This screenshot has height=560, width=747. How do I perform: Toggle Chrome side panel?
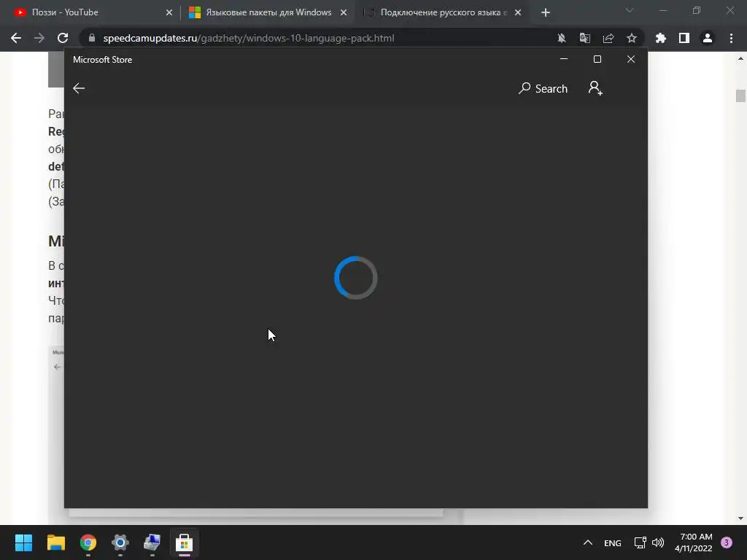684,38
